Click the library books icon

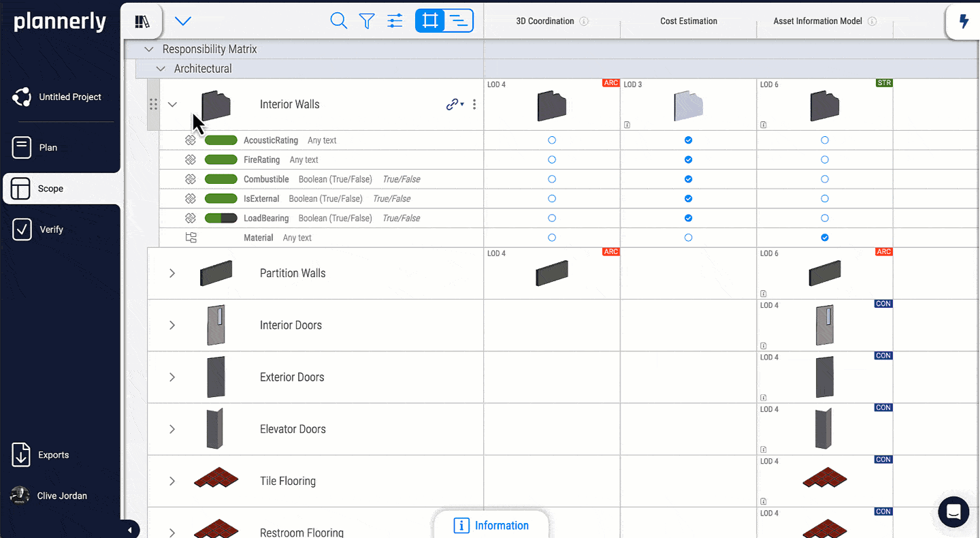click(x=142, y=21)
